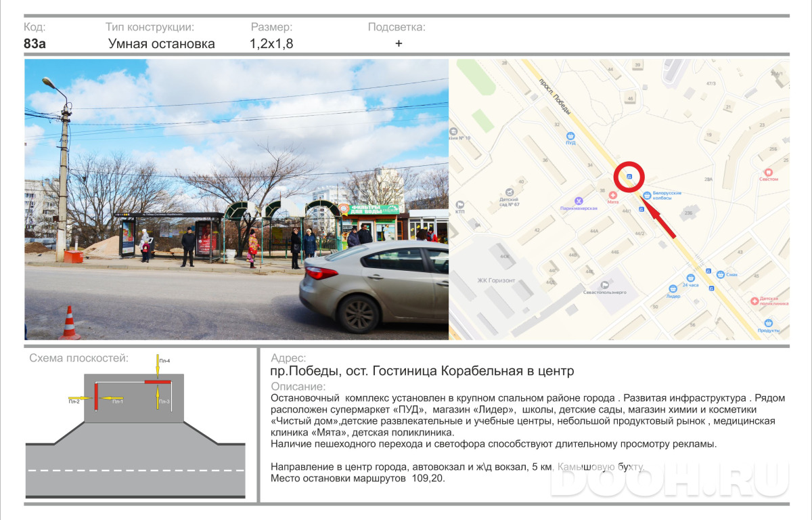Click yellow arrow above Пл-3 label
The height and width of the screenshot is (520, 812).
click(157, 396)
